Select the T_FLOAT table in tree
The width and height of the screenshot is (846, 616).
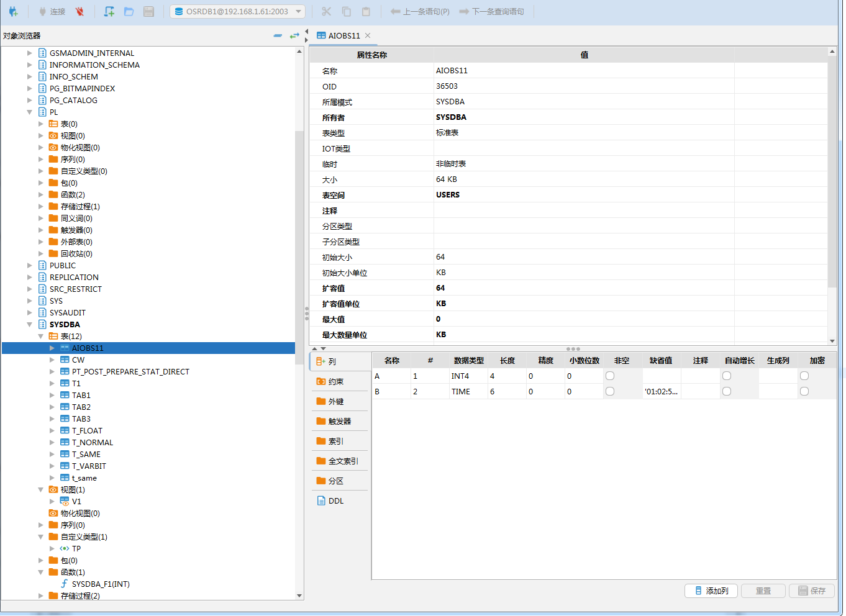(87, 431)
